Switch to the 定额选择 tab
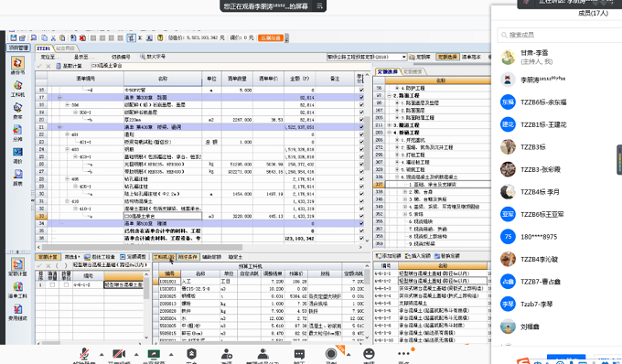 [x=388, y=71]
